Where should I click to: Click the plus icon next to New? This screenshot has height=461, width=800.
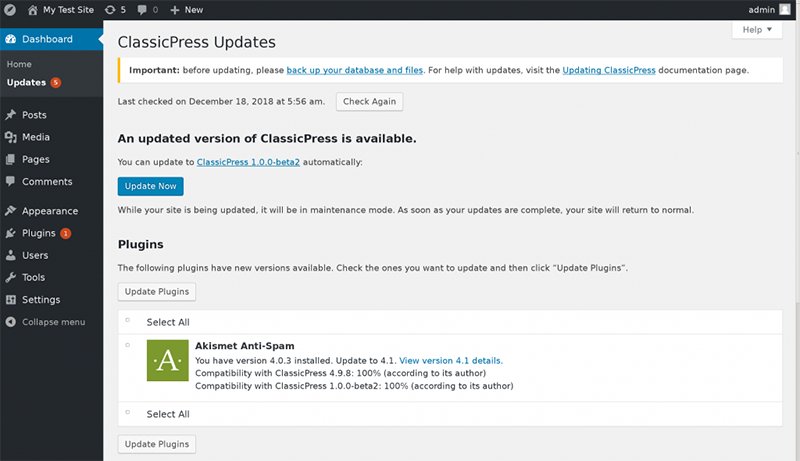click(x=174, y=10)
